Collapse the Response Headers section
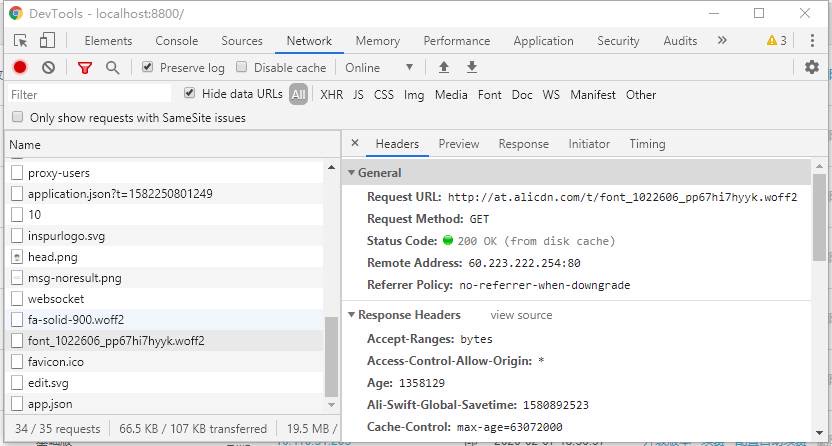 (x=404, y=315)
